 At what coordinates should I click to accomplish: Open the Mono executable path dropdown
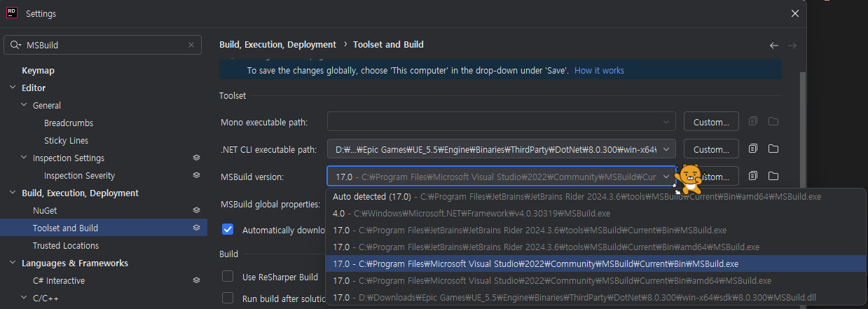[666, 122]
